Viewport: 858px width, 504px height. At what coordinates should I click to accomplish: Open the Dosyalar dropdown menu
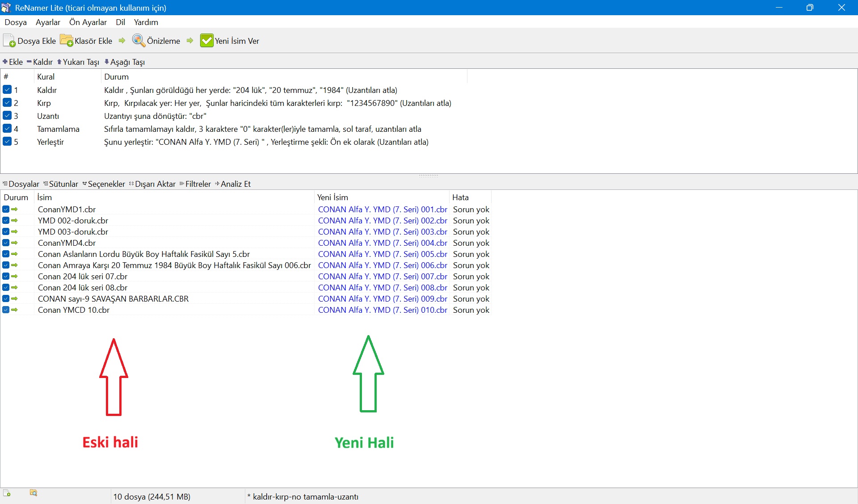(x=21, y=184)
